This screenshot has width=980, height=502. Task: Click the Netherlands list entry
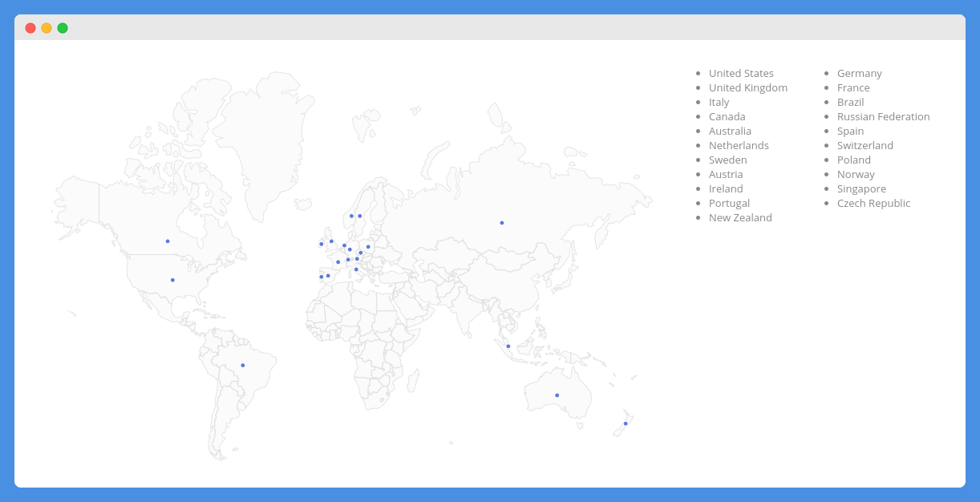[x=739, y=145]
